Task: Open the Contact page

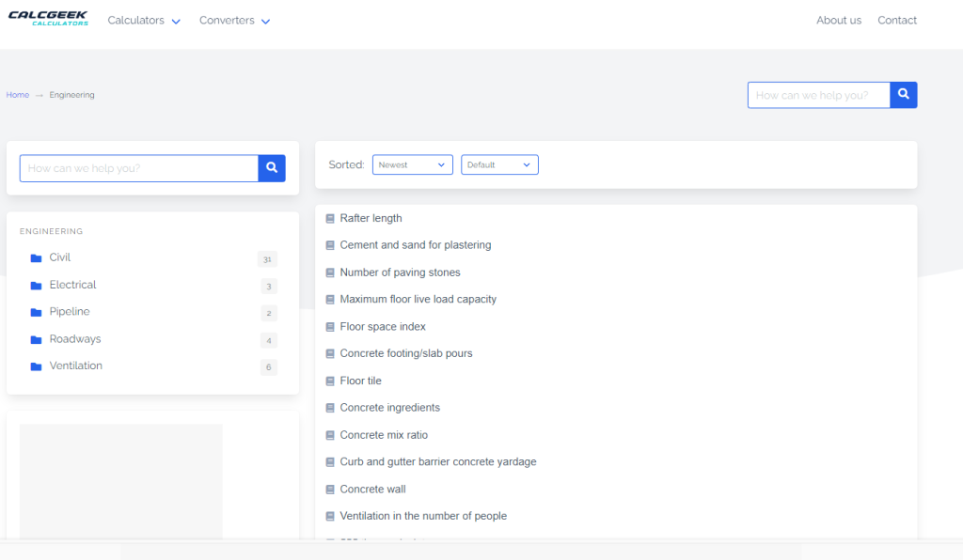Action: tap(896, 21)
